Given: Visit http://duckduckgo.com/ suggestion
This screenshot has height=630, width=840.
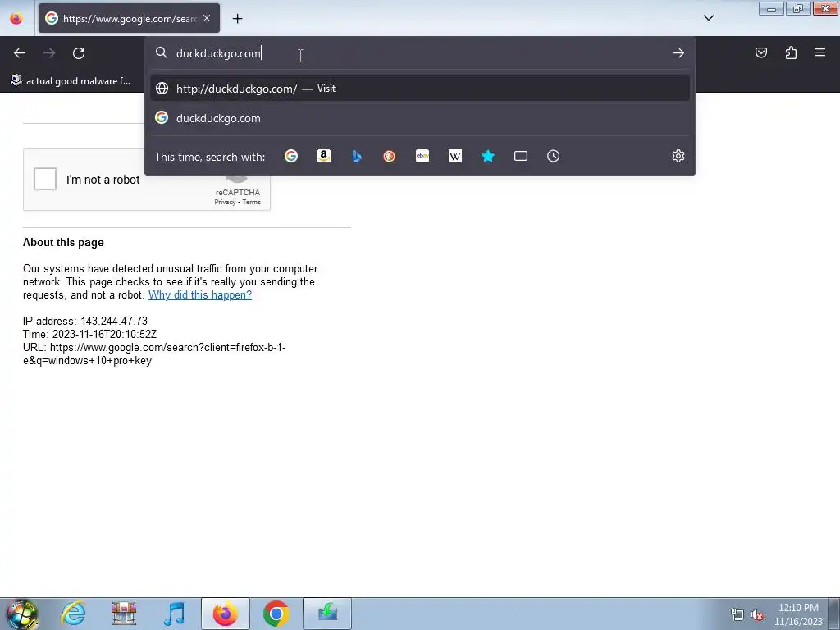Looking at the screenshot, I should point(419,89).
